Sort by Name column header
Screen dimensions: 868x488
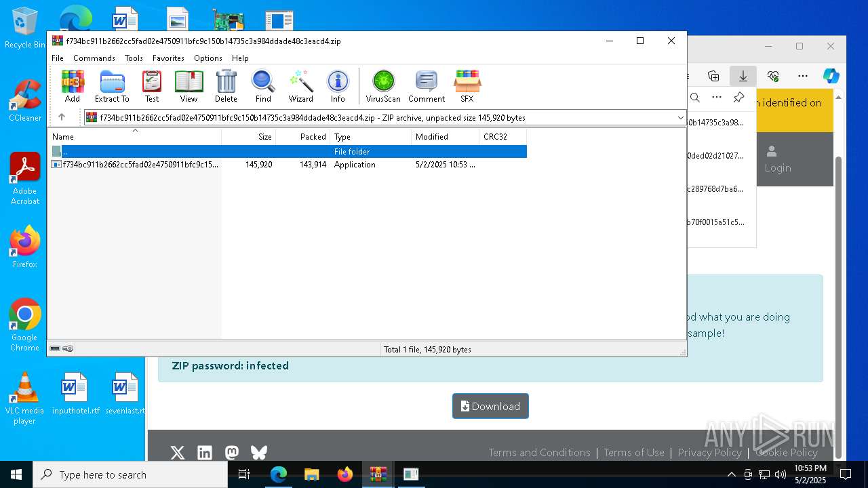click(x=134, y=136)
